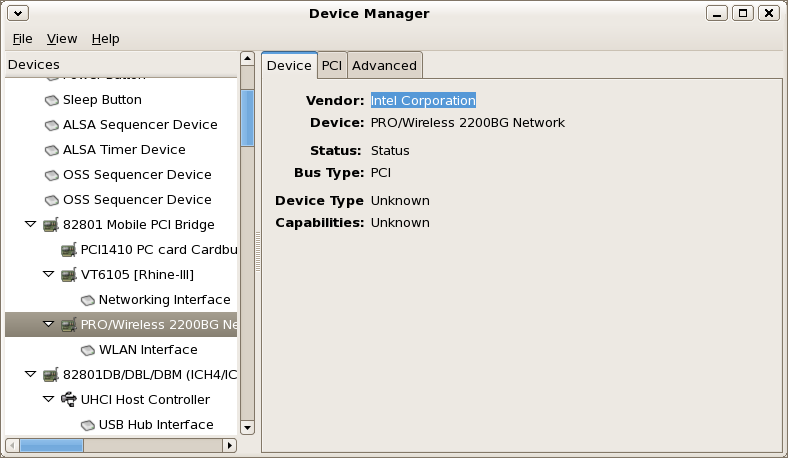Click the ALSA Timer Device icon

pyautogui.click(x=51, y=150)
